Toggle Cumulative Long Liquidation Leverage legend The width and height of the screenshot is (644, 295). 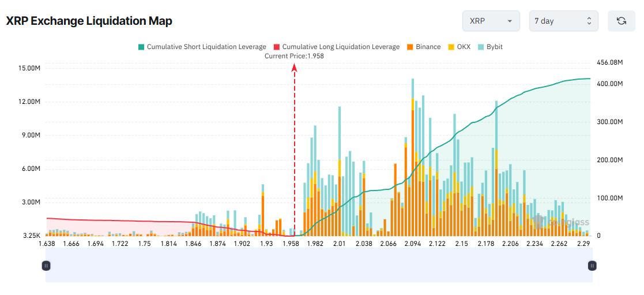(x=340, y=47)
